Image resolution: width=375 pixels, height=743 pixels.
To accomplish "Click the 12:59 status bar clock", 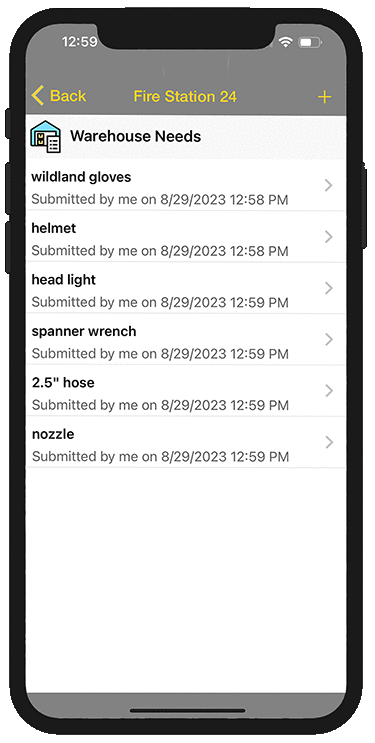I will point(79,42).
